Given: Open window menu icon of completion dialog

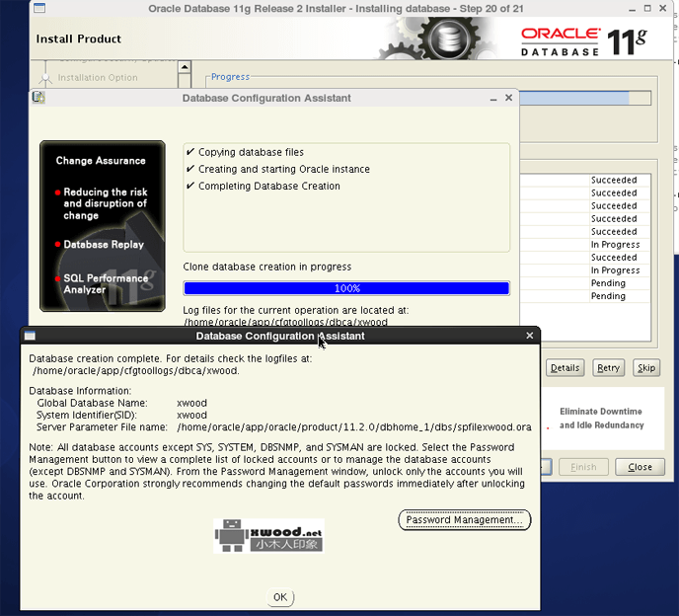Looking at the screenshot, I should 30,336.
